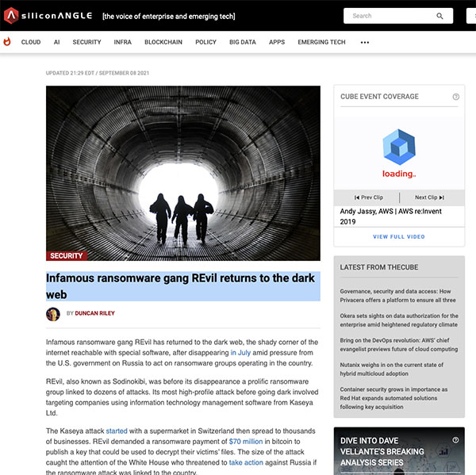Click the flame trending icon

[x=7, y=42]
